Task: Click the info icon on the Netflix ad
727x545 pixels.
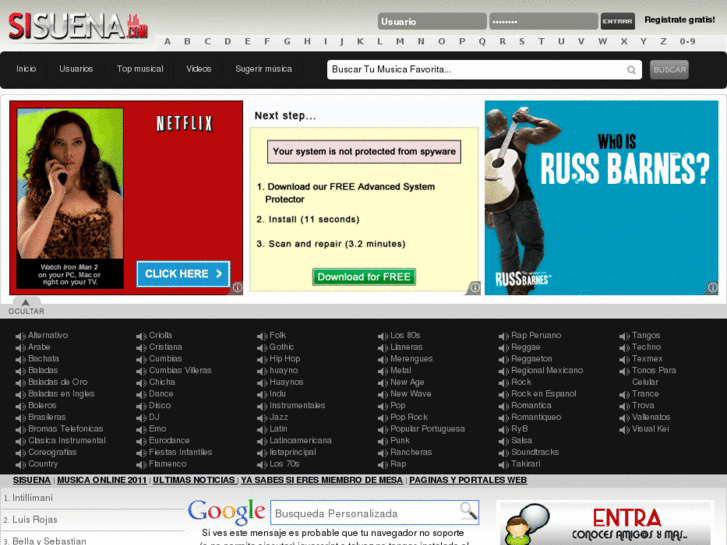Action: click(237, 288)
